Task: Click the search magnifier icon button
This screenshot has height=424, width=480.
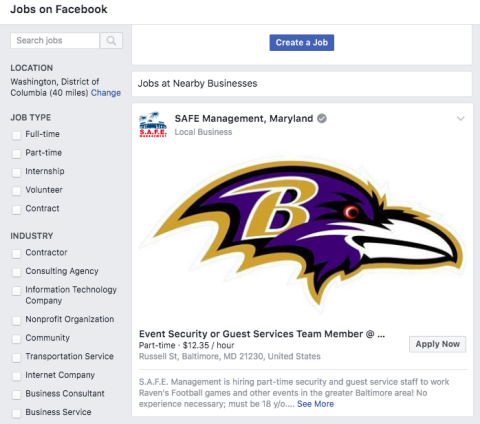Action: coord(111,41)
